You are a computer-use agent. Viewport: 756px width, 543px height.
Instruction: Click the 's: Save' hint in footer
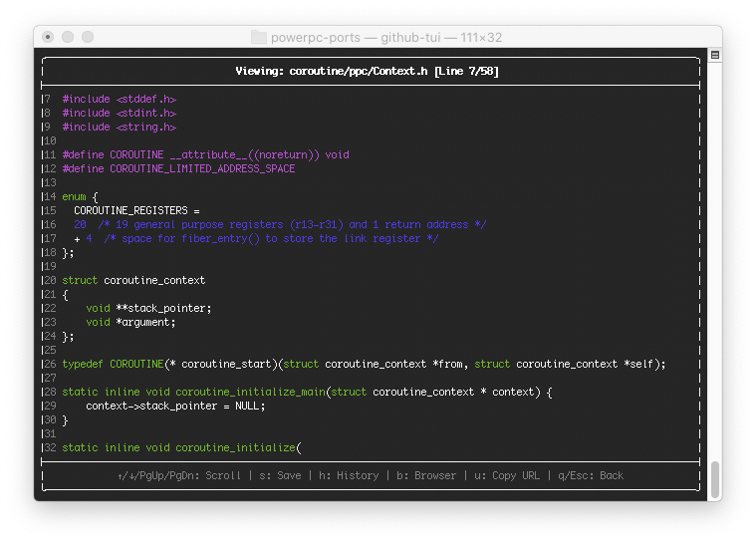coord(280,475)
